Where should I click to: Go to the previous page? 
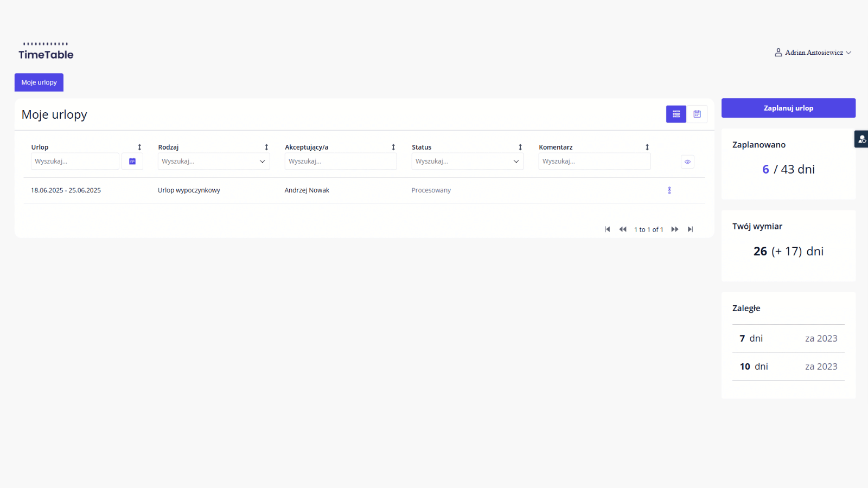pos(623,229)
